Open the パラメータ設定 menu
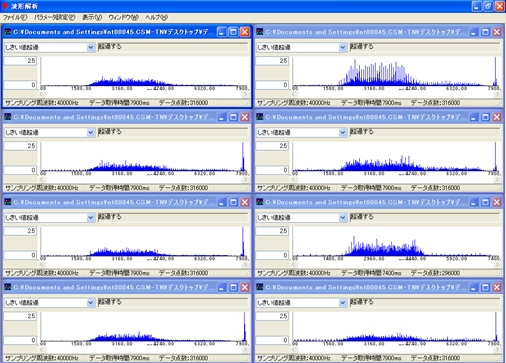Image resolution: width=506 pixels, height=363 pixels. click(54, 17)
